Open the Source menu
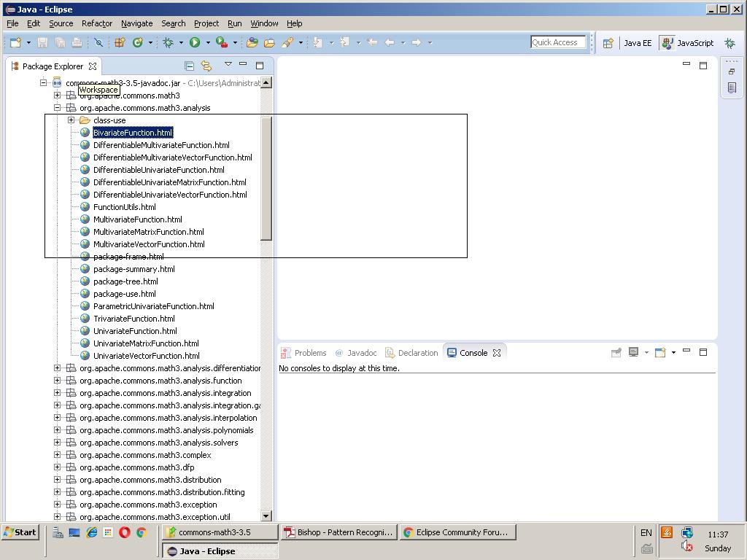Viewport: 747px width, 560px height. pyautogui.click(x=61, y=23)
